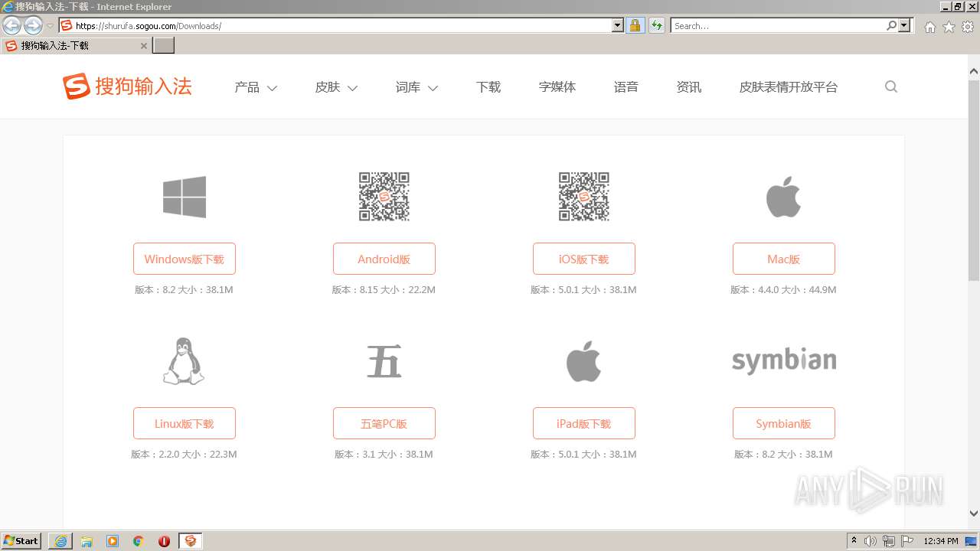Click the 五 Wubi icon
The height and width of the screenshot is (551, 980).
384,361
